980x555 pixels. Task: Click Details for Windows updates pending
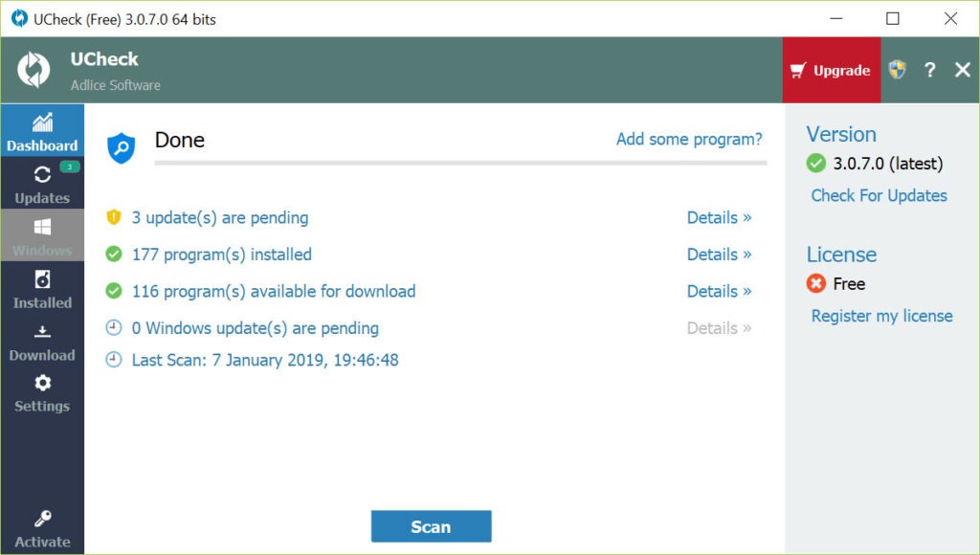click(719, 328)
